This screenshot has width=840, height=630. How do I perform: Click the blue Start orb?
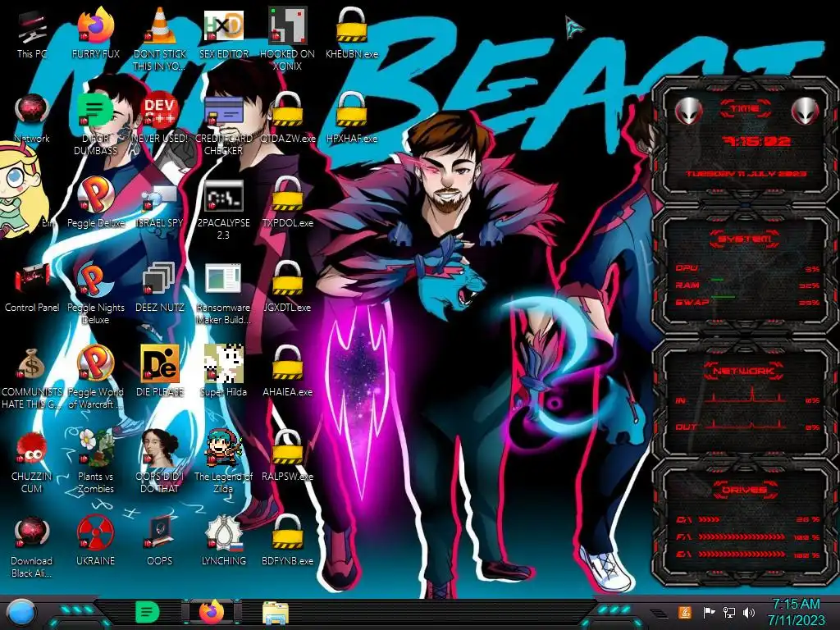[21, 613]
